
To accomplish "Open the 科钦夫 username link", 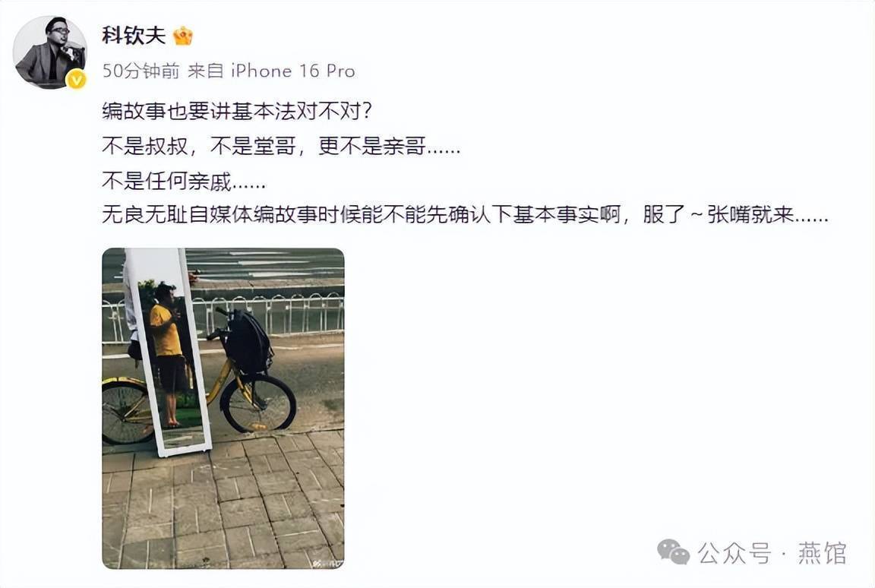I will point(134,36).
